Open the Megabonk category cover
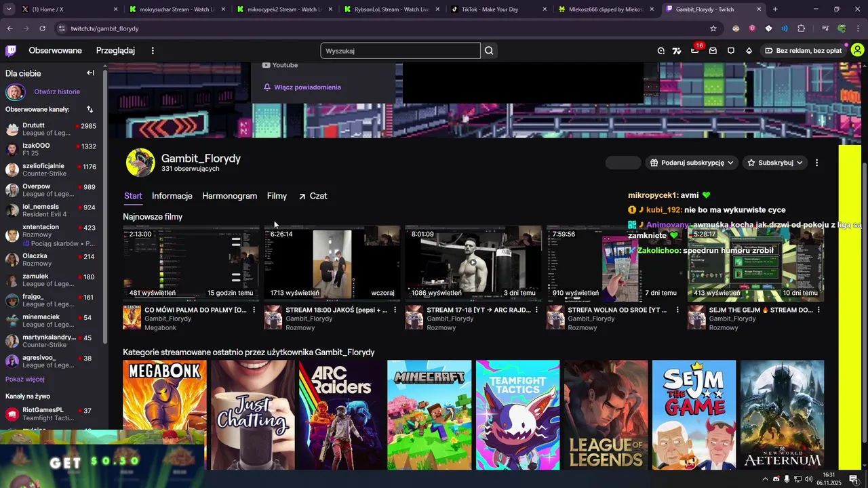 click(x=165, y=415)
